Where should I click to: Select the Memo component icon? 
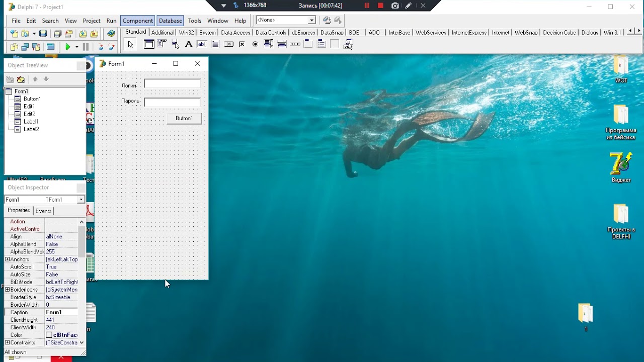[x=215, y=44]
